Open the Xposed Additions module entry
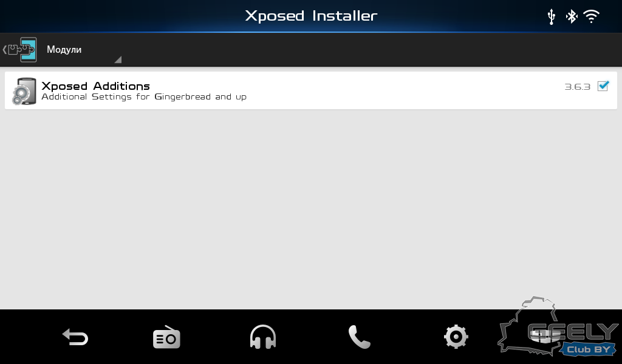The width and height of the screenshot is (622, 364). 310,90
